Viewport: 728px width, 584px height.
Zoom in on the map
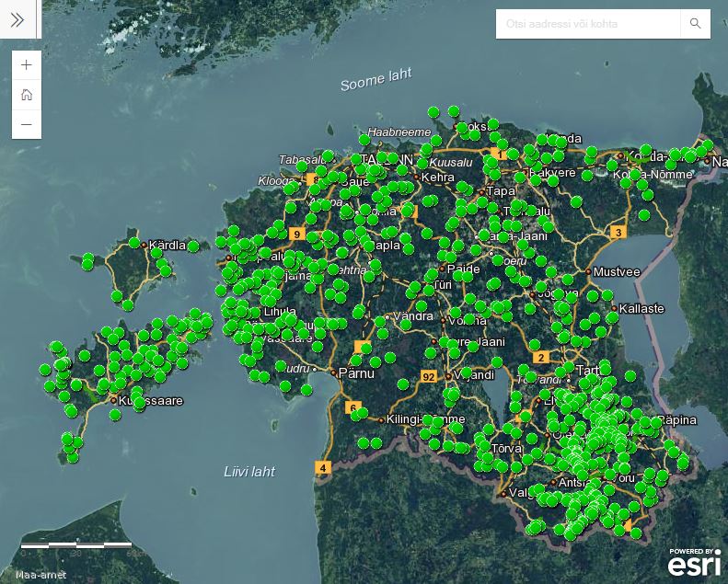pyautogui.click(x=26, y=65)
